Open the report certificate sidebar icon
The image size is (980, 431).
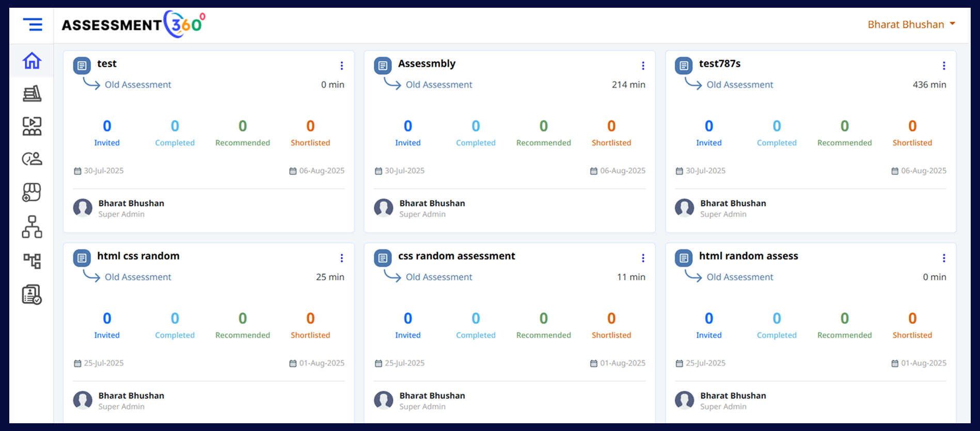[x=32, y=294]
